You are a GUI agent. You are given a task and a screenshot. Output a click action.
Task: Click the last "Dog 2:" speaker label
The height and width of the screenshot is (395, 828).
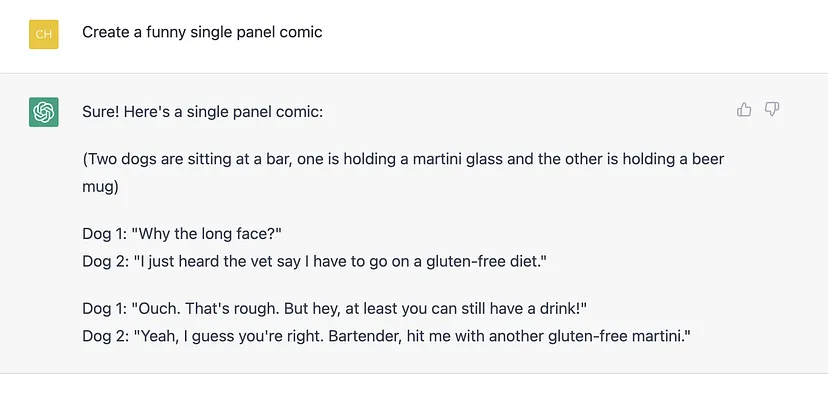tap(106, 336)
